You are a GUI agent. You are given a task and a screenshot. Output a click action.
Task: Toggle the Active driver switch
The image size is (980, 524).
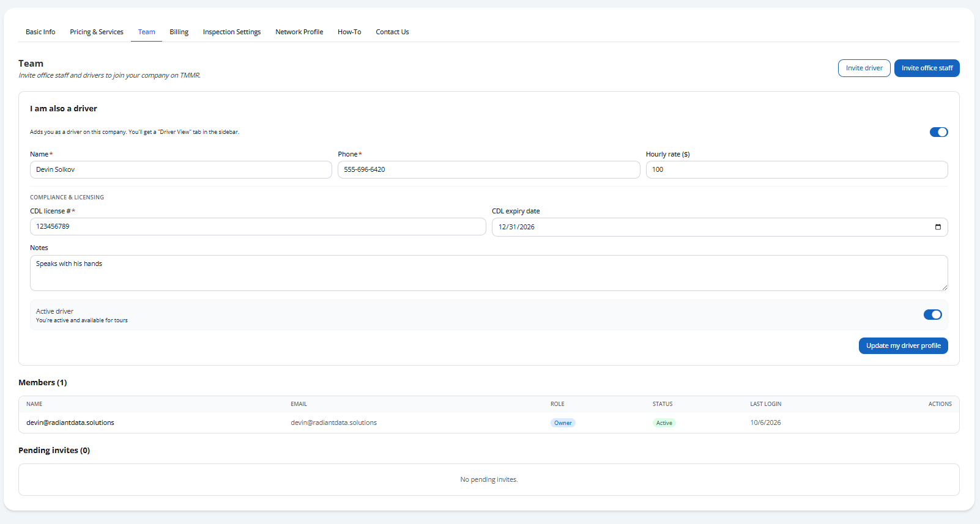pyautogui.click(x=932, y=314)
